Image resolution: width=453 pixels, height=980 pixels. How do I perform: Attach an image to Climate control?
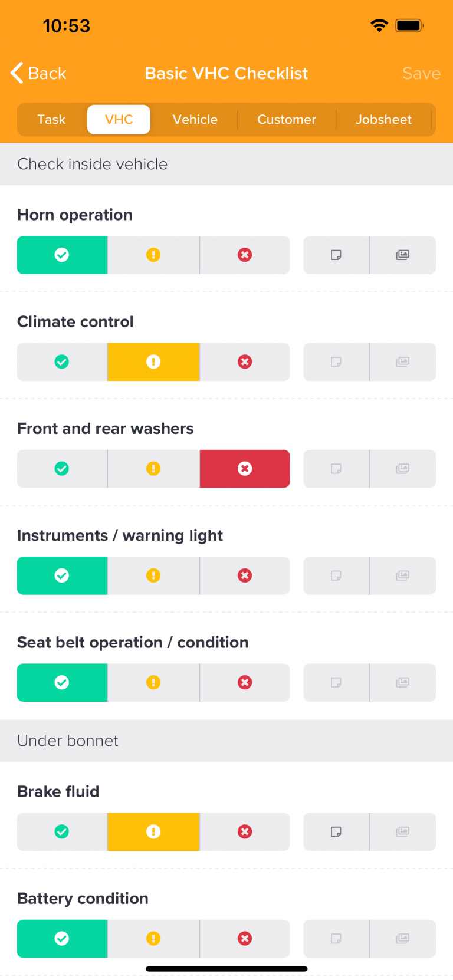pos(403,361)
